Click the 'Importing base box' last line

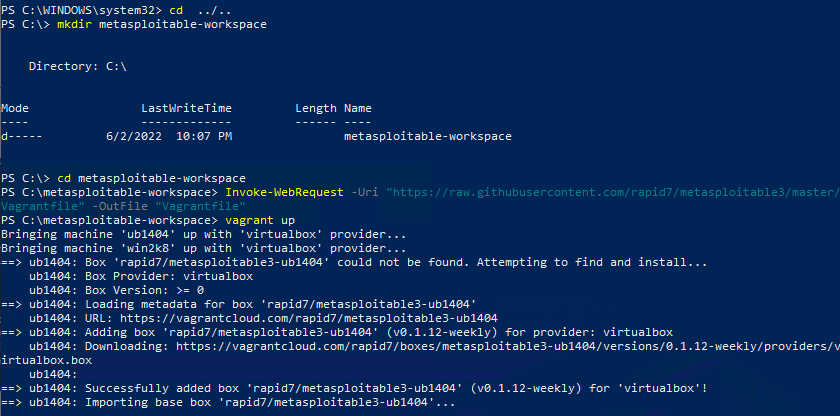pos(228,402)
